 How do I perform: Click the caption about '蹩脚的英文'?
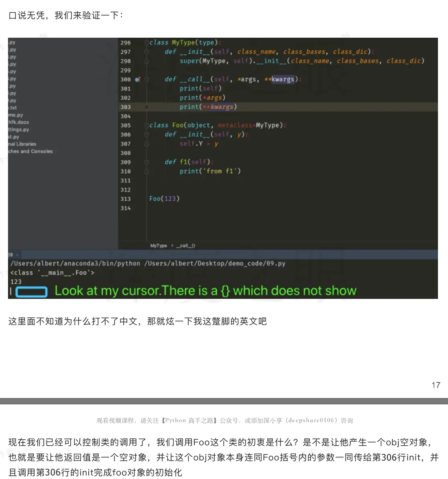click(x=138, y=321)
